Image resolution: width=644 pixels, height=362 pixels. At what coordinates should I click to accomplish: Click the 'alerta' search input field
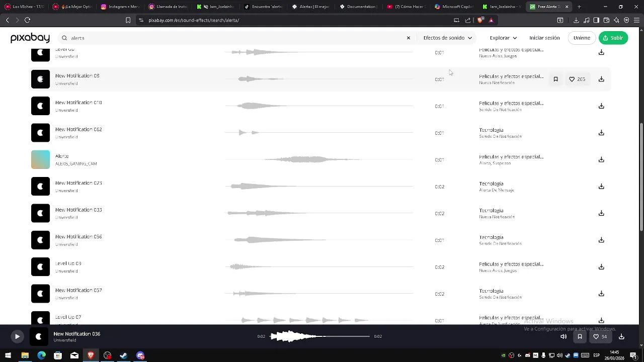tap(236, 38)
